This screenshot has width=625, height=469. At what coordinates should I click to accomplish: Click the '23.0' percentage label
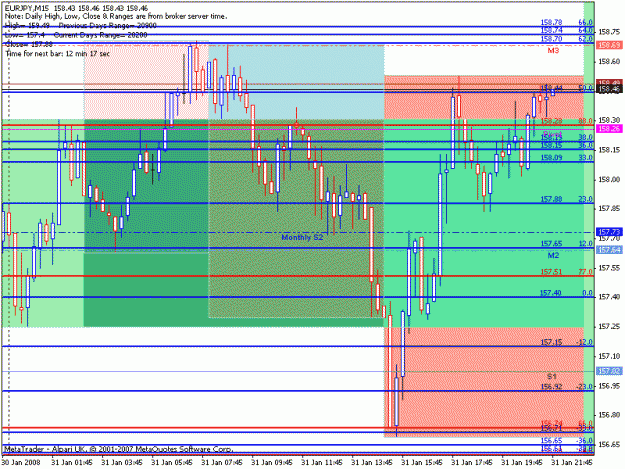pyautogui.click(x=585, y=199)
